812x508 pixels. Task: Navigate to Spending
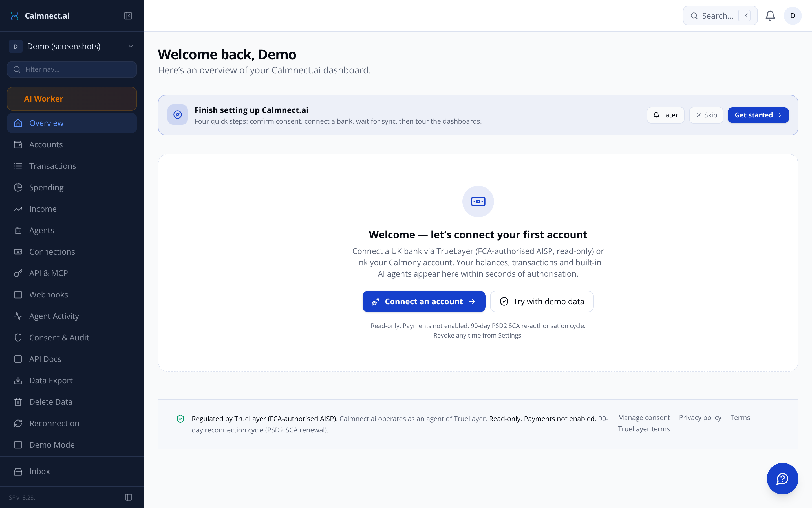coord(72,187)
